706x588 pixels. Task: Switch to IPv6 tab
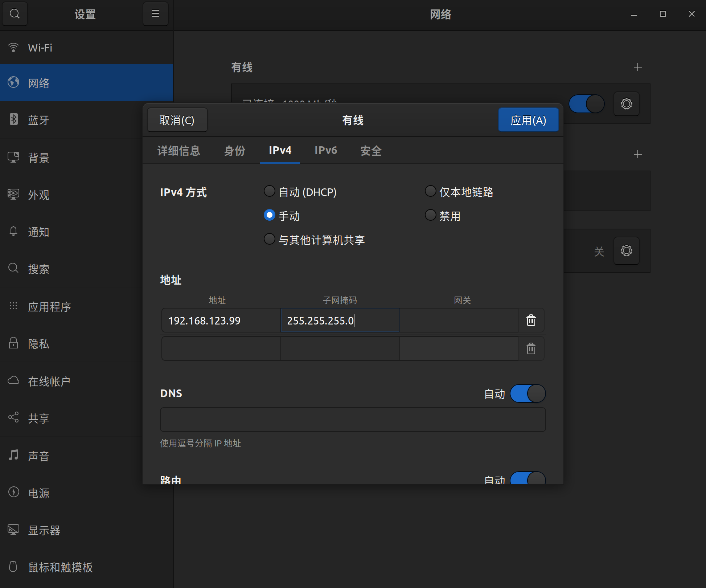326,150
